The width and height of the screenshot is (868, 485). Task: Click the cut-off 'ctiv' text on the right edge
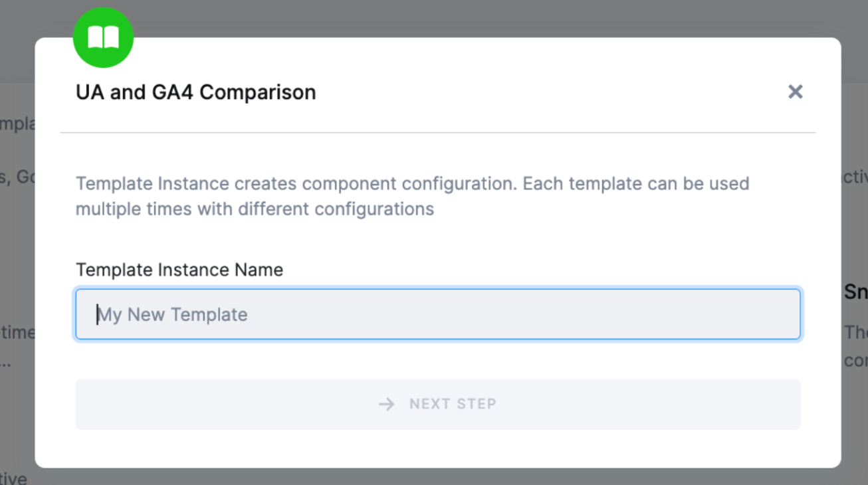tap(855, 177)
